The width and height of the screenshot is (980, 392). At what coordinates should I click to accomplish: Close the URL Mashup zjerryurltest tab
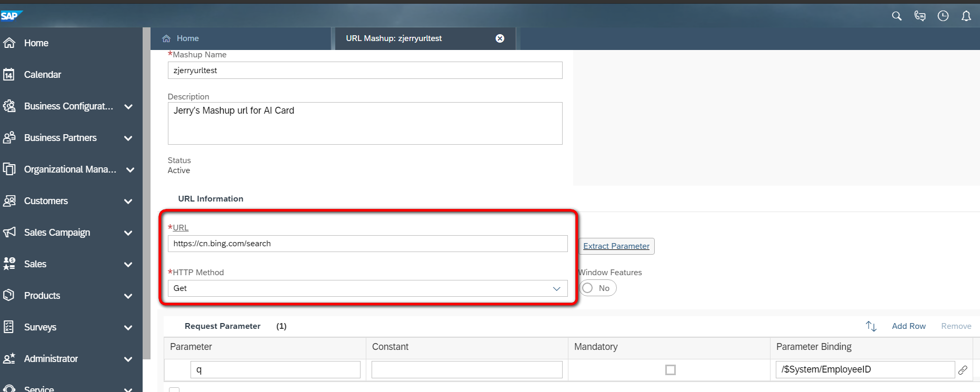500,38
